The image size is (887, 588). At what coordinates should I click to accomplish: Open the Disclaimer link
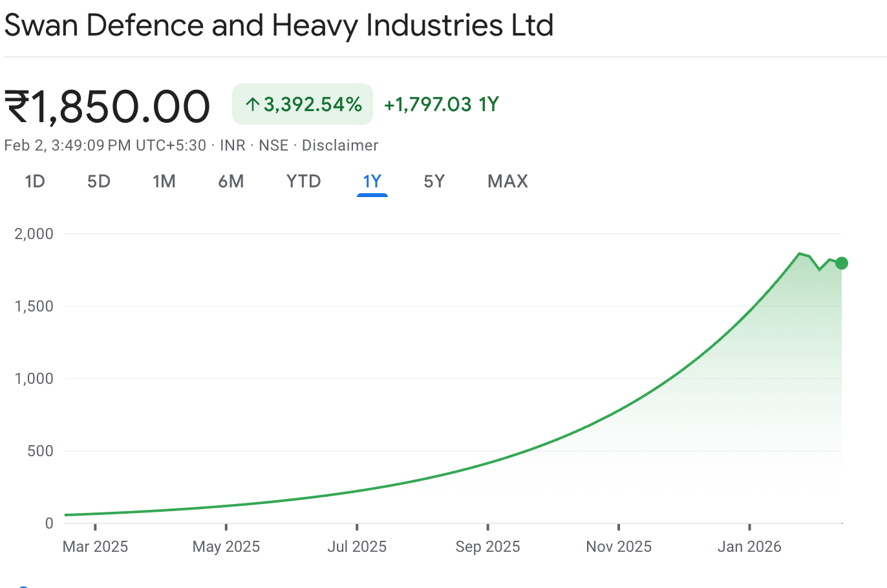(x=340, y=145)
